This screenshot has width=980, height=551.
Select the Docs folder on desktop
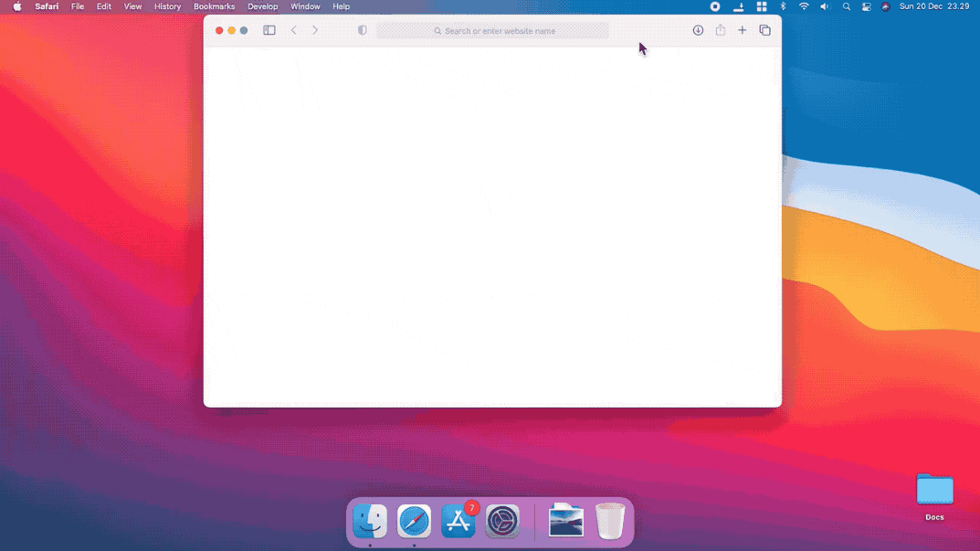point(935,497)
